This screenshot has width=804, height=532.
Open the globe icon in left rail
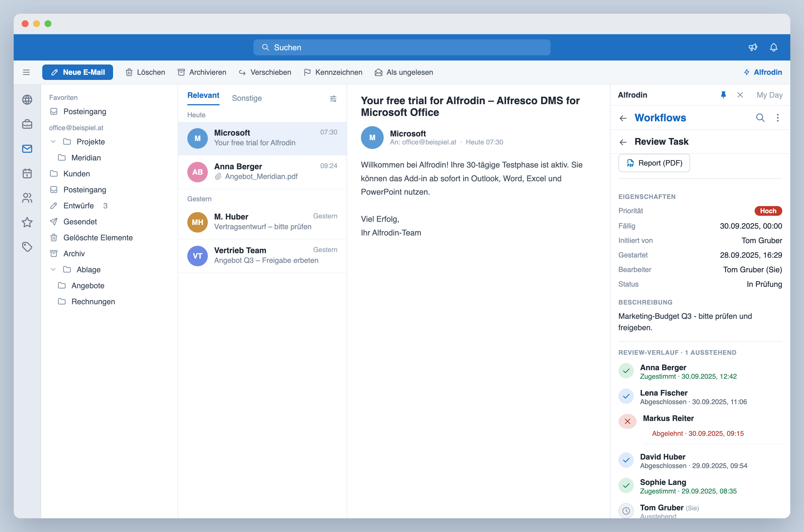27,100
